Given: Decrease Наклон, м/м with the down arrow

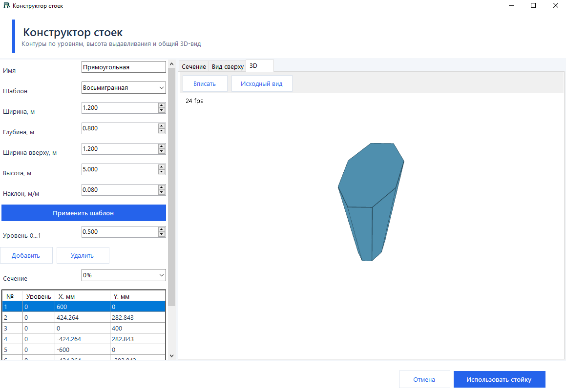Looking at the screenshot, I should [x=162, y=192].
